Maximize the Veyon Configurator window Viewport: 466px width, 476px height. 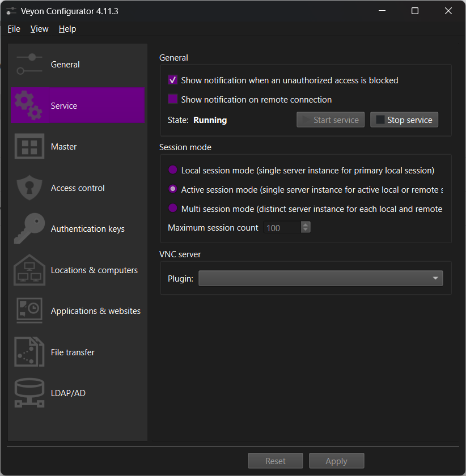click(x=415, y=11)
